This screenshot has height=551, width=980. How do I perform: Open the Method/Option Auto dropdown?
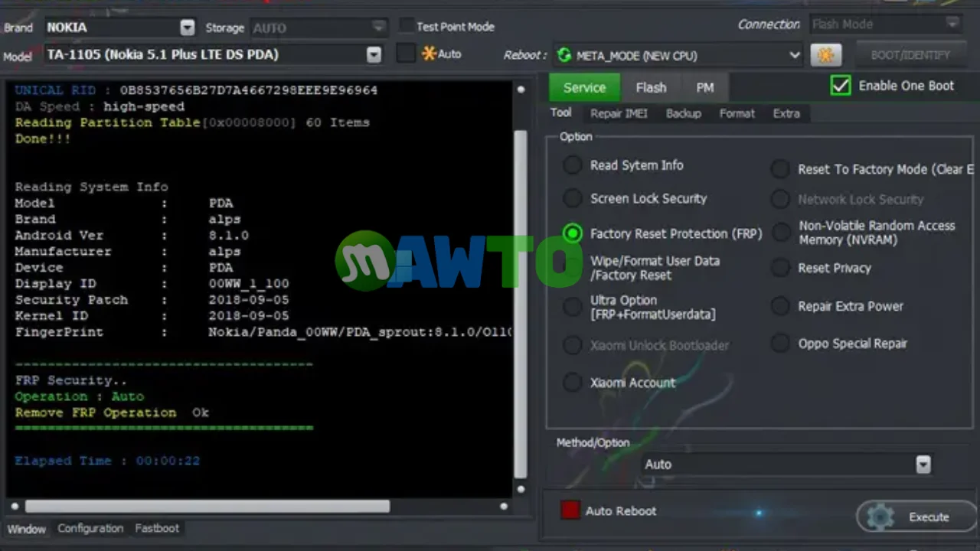(x=923, y=465)
